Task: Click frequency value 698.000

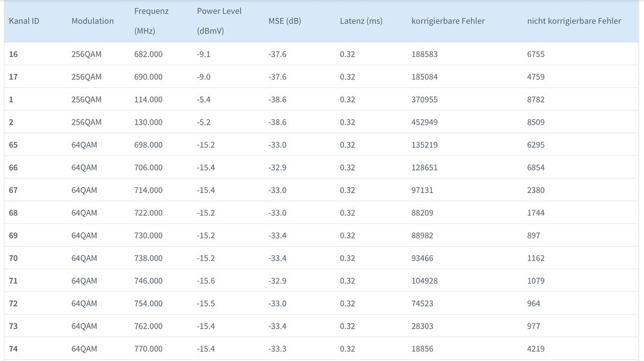Action: click(x=148, y=145)
